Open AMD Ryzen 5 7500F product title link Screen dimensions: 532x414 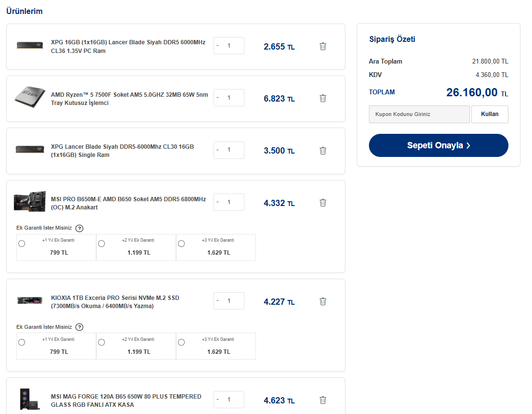[129, 99]
